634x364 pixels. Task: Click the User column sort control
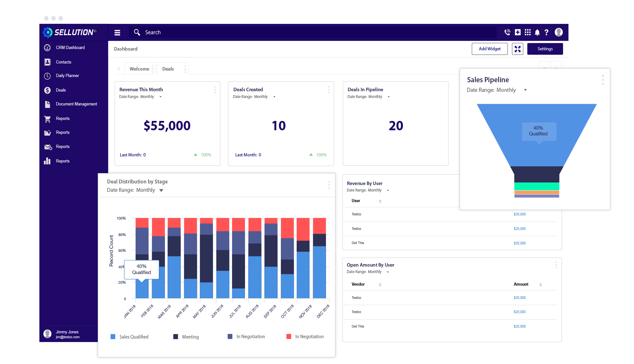pos(379,201)
